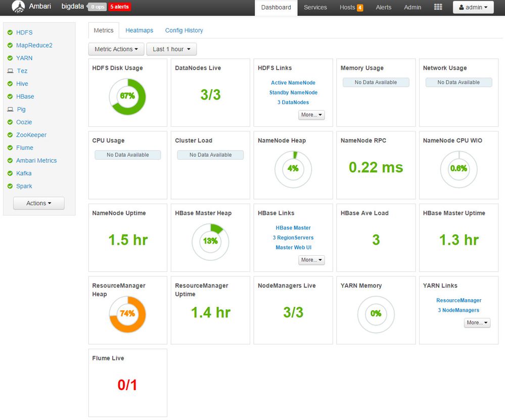Open the admin user dropdown
The width and height of the screenshot is (505, 420).
click(x=473, y=8)
